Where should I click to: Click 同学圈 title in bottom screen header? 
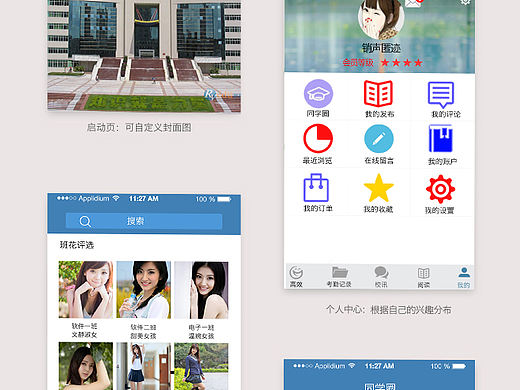pyautogui.click(x=380, y=386)
